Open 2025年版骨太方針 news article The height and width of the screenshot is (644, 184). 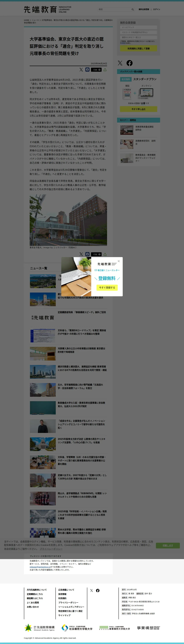(82, 441)
